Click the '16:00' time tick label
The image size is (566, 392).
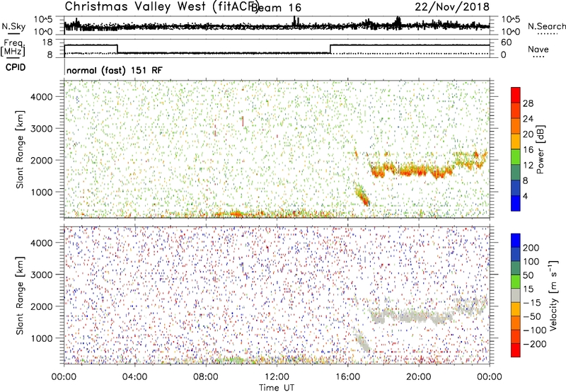coord(347,377)
